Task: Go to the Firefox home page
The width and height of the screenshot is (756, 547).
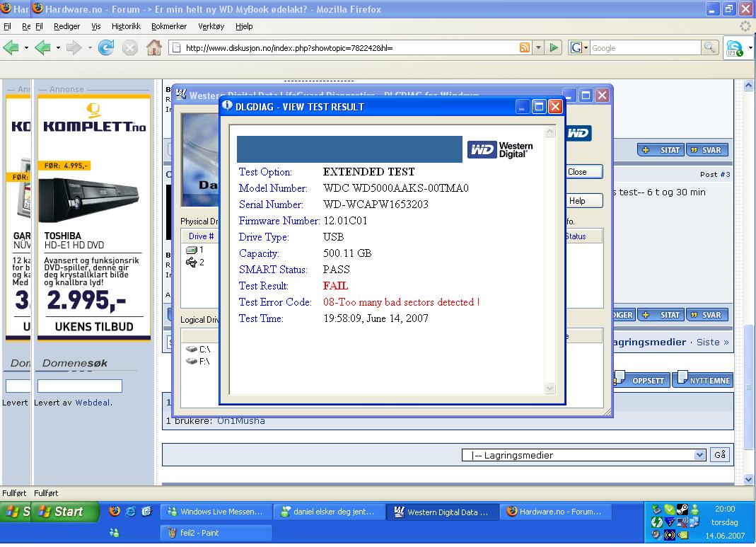Action: tap(153, 47)
